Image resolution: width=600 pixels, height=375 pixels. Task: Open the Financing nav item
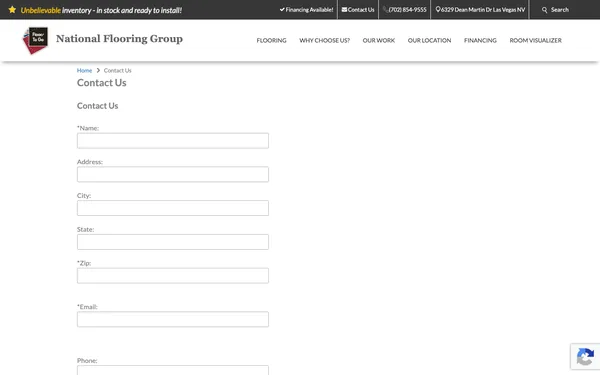(480, 40)
